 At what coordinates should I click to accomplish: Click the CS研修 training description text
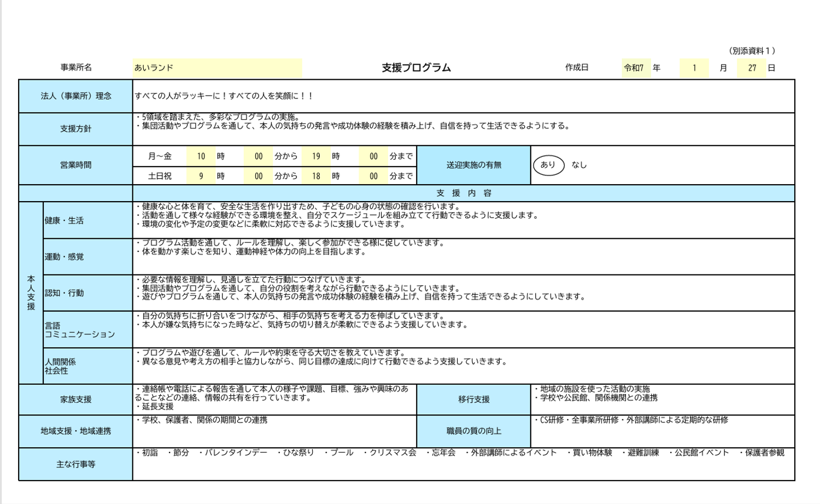click(x=630, y=420)
